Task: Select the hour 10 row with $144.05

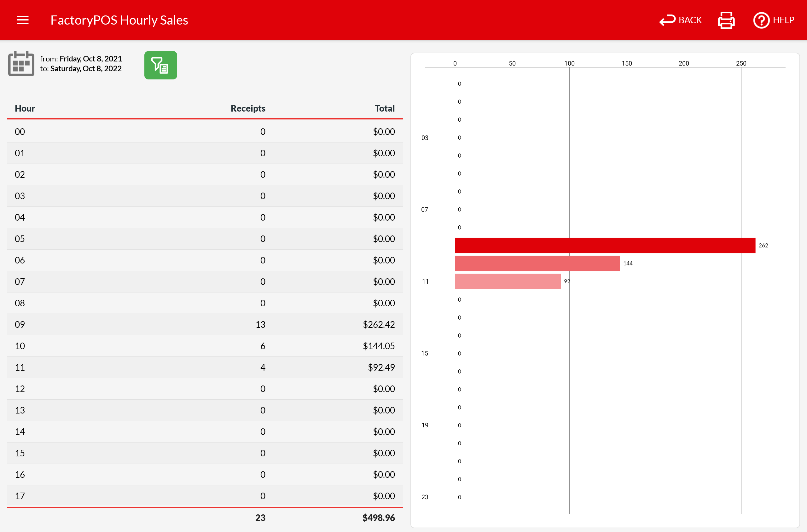Action: coord(204,346)
